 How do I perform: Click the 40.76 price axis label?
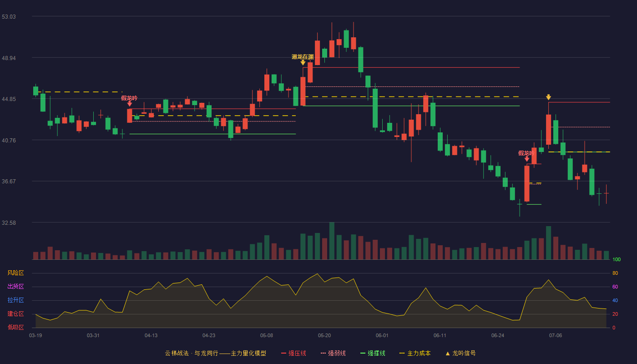pos(9,141)
